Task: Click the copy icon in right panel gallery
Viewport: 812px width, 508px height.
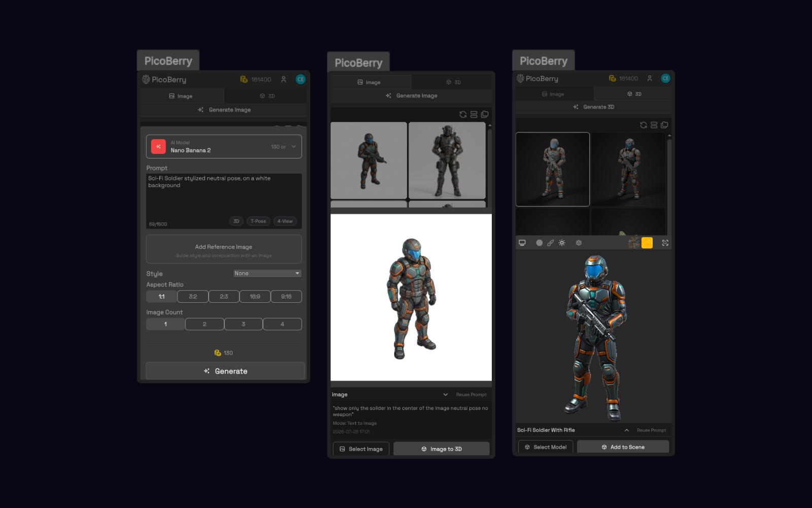Action: [664, 125]
